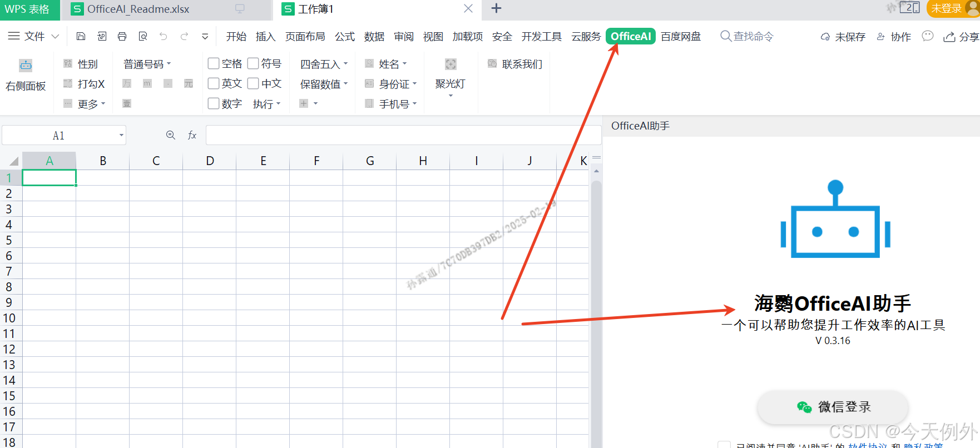Image resolution: width=980 pixels, height=448 pixels.
Task: Tick the 中文 checkbox
Action: (253, 83)
